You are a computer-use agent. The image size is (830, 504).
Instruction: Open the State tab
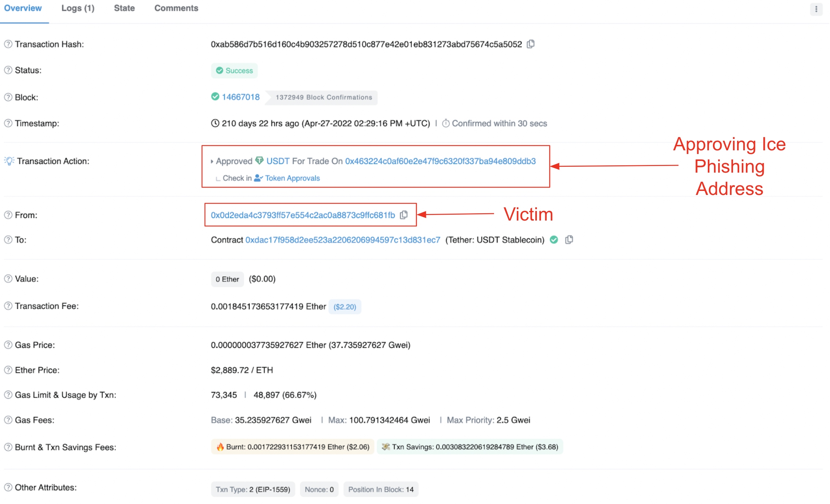point(124,8)
